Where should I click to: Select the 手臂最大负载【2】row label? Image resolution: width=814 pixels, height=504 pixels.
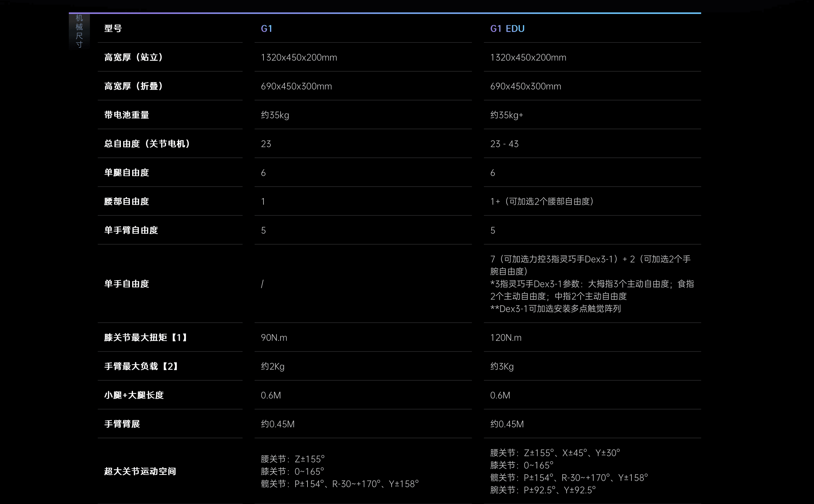(x=141, y=366)
